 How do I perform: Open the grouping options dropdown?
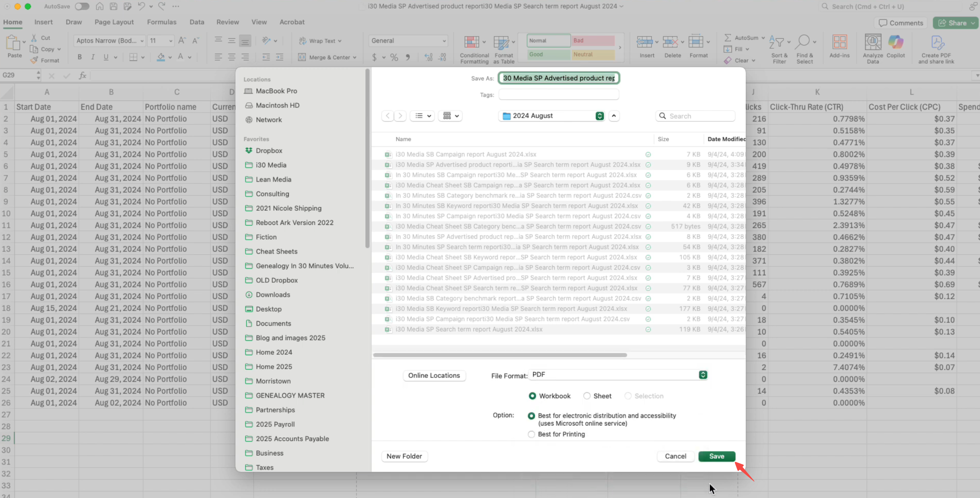tap(450, 116)
